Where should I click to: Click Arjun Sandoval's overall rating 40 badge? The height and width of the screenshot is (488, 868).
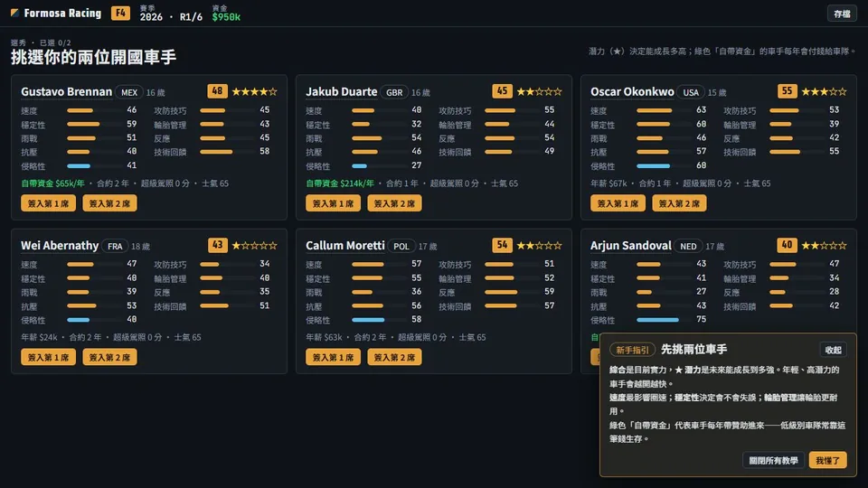(787, 245)
